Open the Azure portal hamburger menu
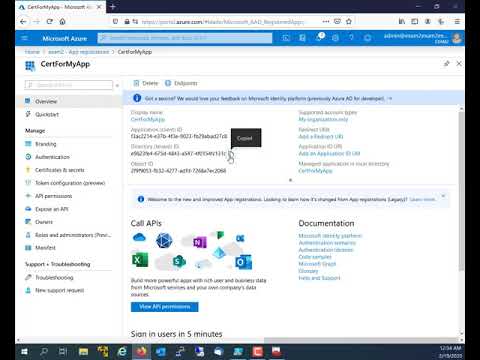 [24, 38]
